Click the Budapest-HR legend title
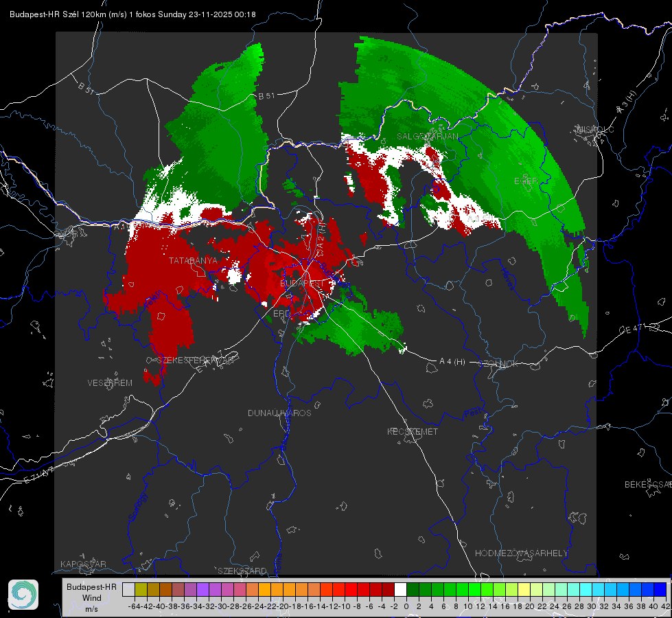This screenshot has width=672, height=618. click(91, 586)
